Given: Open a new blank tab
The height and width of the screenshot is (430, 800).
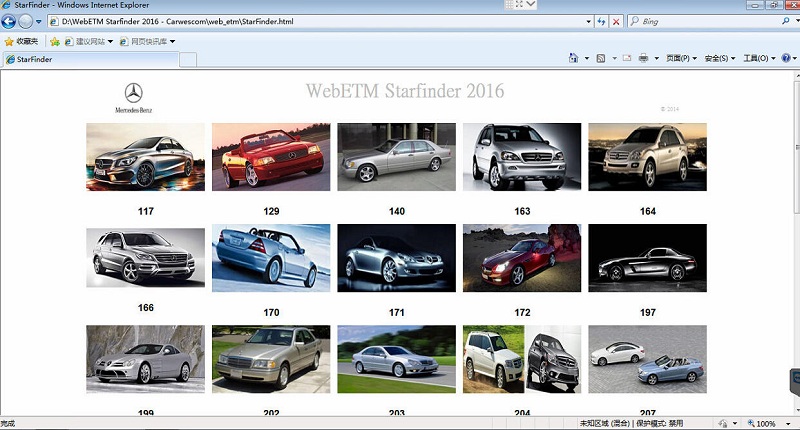Looking at the screenshot, I should 188,60.
